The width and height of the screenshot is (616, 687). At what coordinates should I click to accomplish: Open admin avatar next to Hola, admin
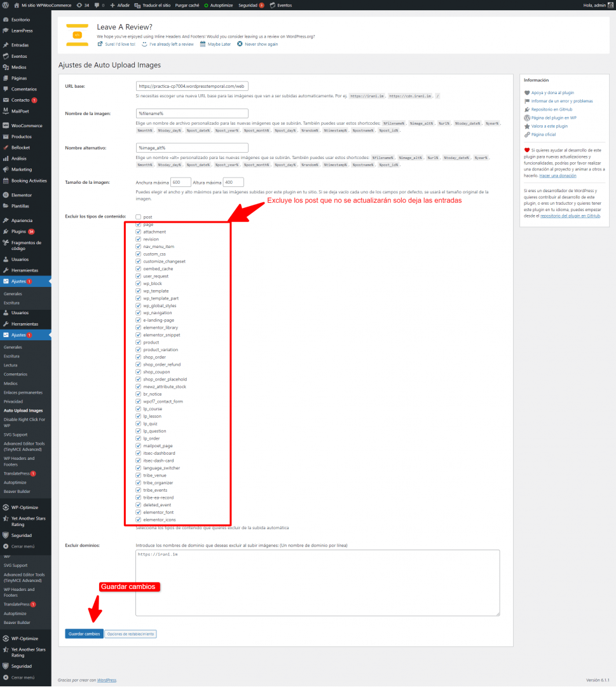(610, 5)
